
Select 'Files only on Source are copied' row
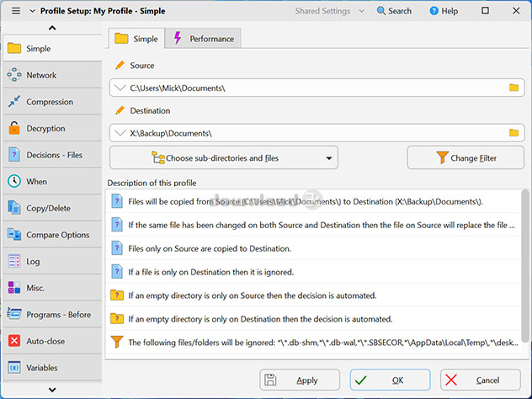(x=313, y=248)
